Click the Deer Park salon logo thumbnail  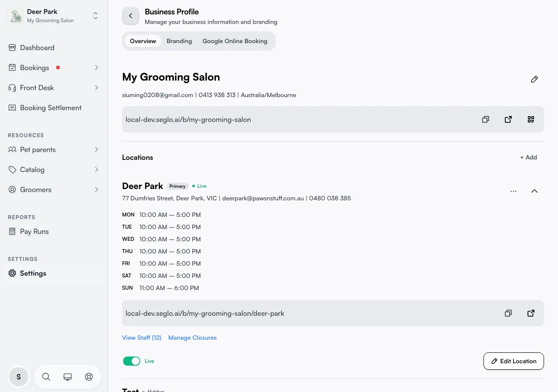pos(16,16)
